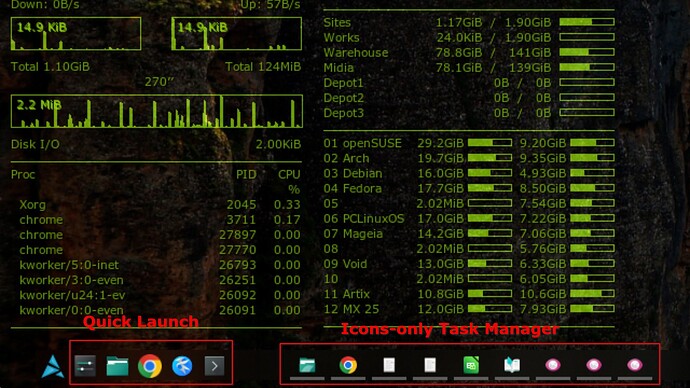The width and height of the screenshot is (690, 388).
Task: Switch to the green spreadsheet task icon
Action: click(471, 365)
